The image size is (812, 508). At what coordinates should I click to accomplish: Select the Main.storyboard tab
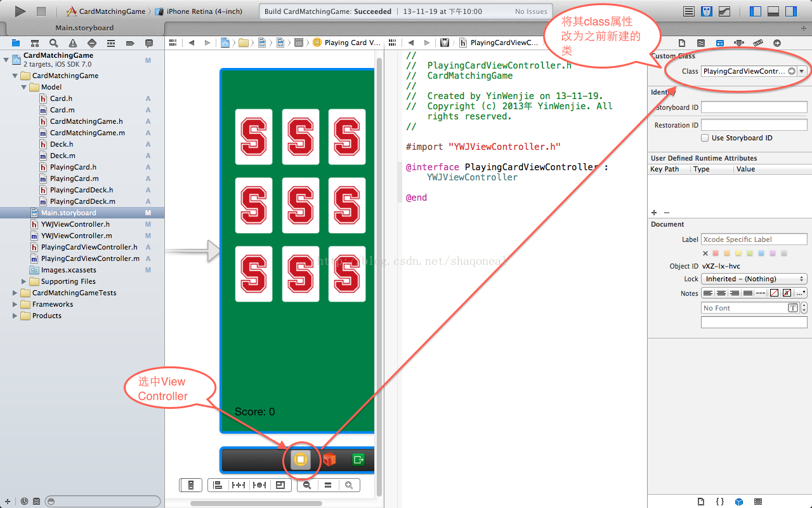point(84,28)
